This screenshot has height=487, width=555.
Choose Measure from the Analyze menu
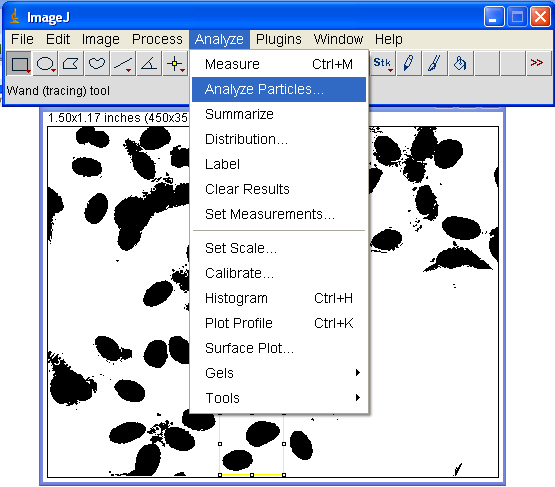(279, 64)
